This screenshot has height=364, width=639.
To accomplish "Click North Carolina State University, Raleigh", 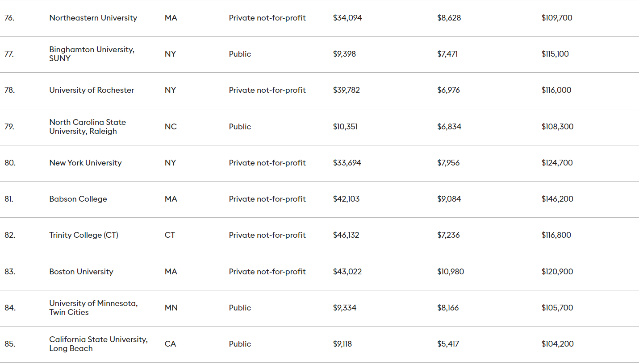I will tap(88, 127).
